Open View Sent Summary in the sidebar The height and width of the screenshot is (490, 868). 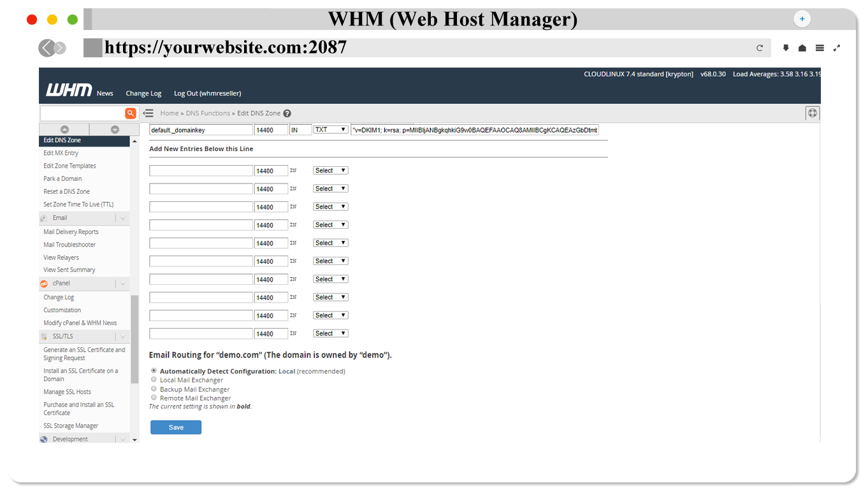click(x=69, y=270)
